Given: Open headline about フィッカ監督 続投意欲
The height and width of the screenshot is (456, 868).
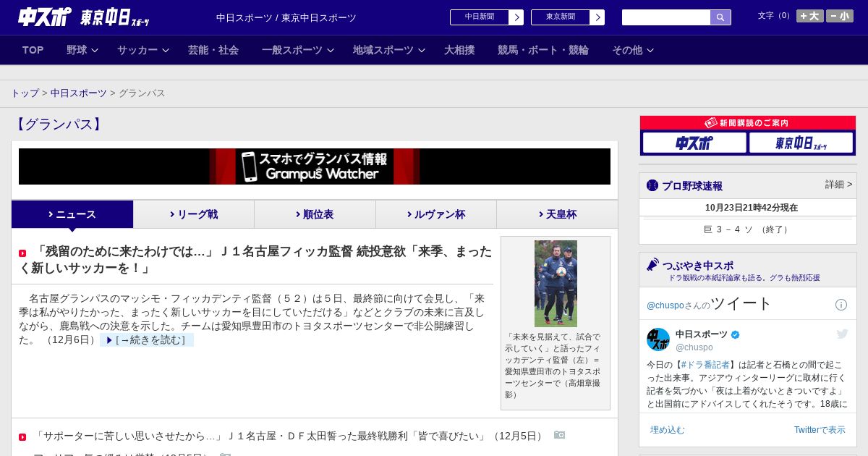Looking at the screenshot, I should 255,260.
